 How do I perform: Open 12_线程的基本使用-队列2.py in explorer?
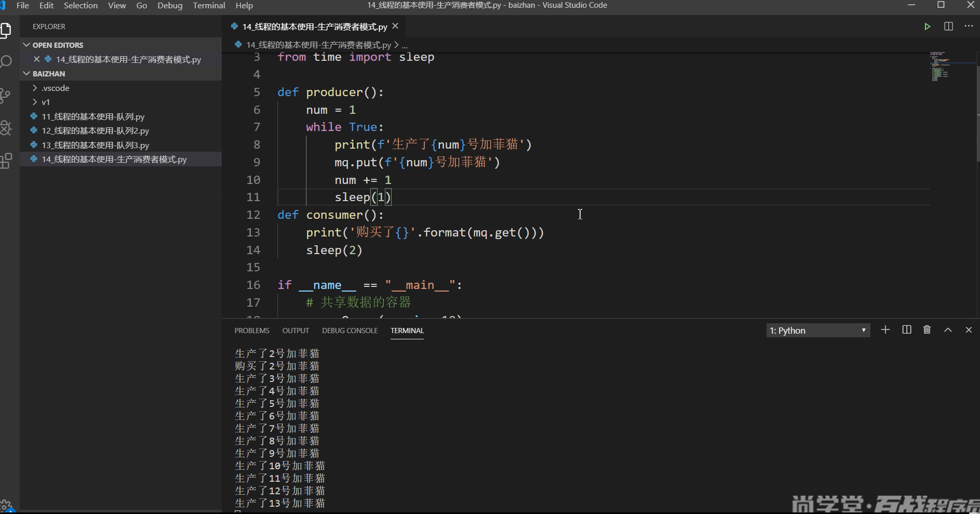coord(95,131)
